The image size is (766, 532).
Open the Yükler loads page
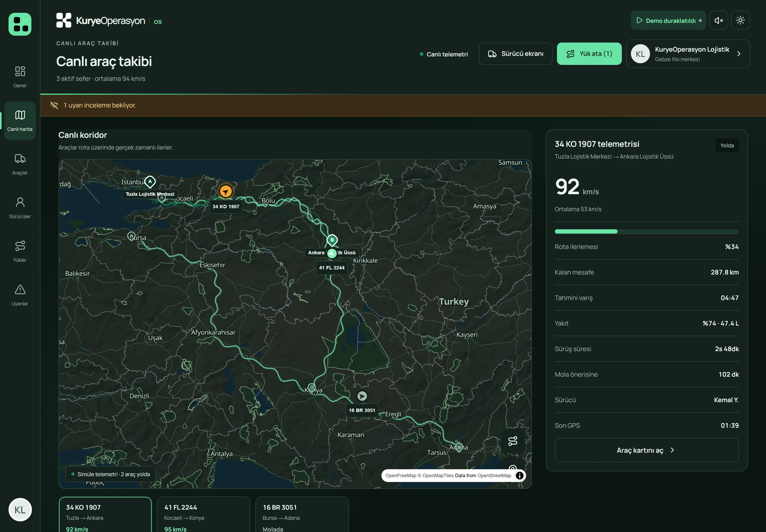(20, 251)
